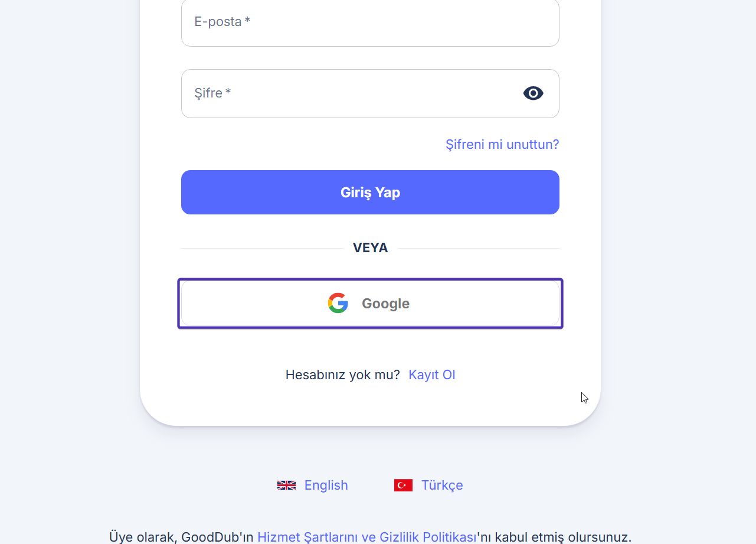Screen dimensions: 756x544
Task: Switch language to English
Action: [326, 485]
